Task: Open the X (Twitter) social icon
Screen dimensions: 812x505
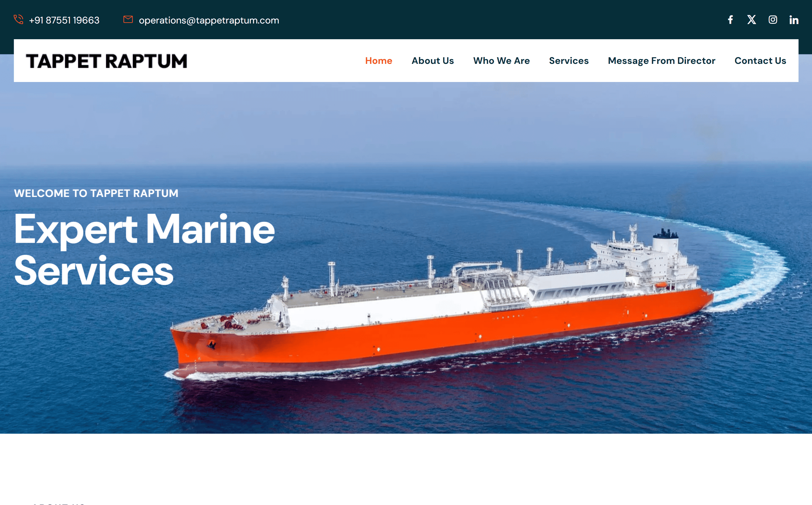Action: pos(752,20)
